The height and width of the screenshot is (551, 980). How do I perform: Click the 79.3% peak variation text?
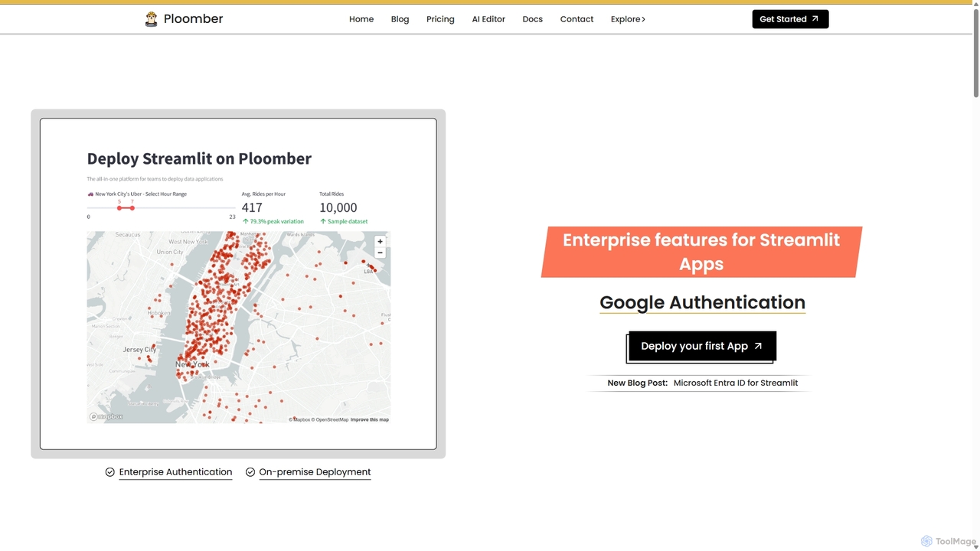pos(273,221)
